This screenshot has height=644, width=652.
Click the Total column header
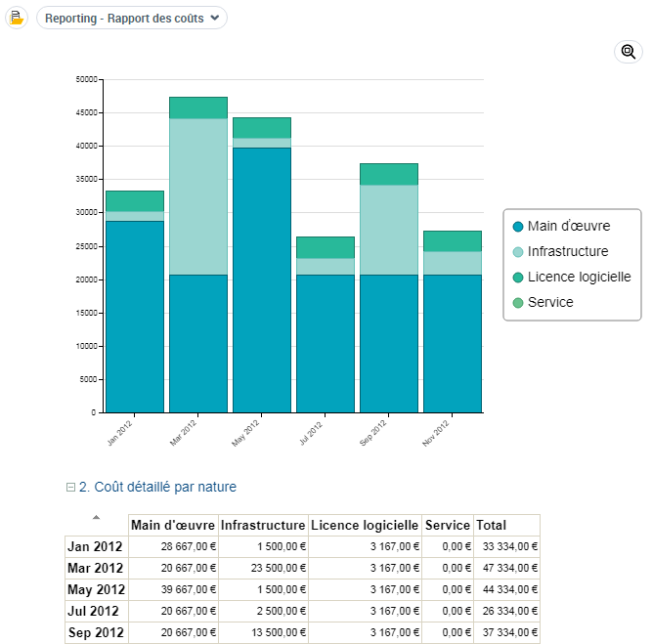[x=492, y=525]
